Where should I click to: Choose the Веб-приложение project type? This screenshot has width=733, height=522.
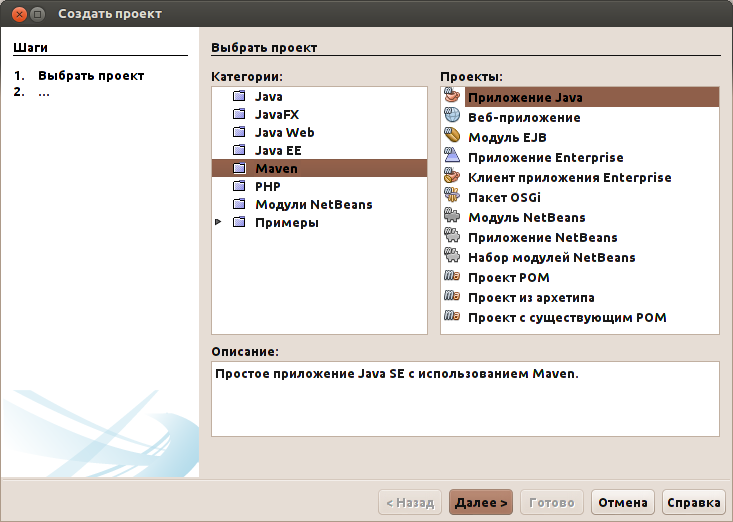525,118
